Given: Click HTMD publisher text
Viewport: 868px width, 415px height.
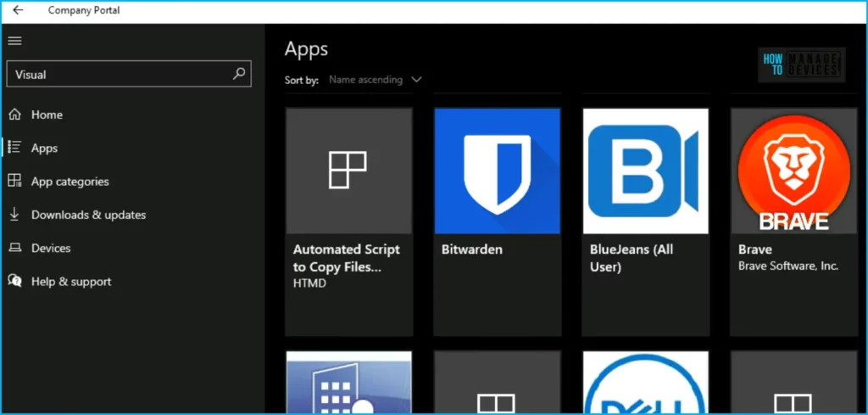Looking at the screenshot, I should 310,283.
